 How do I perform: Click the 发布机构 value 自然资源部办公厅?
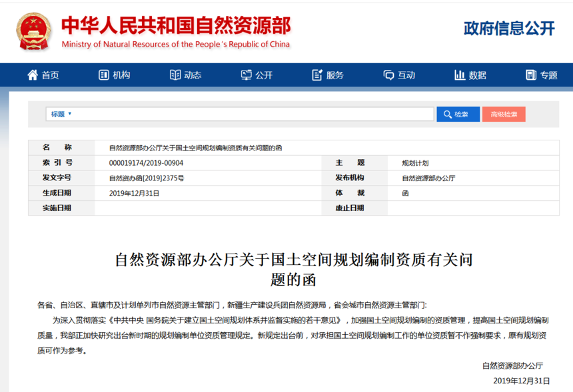pyautogui.click(x=428, y=178)
